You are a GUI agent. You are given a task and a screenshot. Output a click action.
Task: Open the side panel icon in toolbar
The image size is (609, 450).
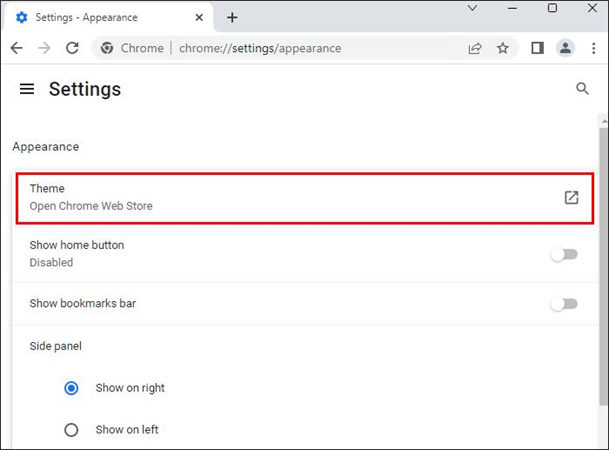[537, 48]
